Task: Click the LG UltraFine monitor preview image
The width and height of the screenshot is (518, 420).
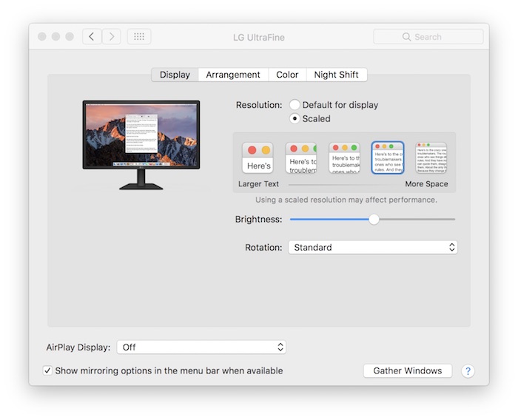Action: pyautogui.click(x=141, y=145)
